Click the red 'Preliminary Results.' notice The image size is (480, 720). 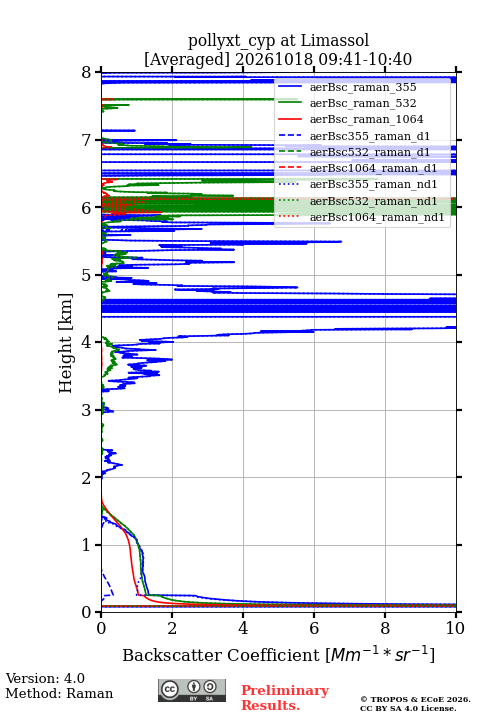pyautogui.click(x=285, y=698)
